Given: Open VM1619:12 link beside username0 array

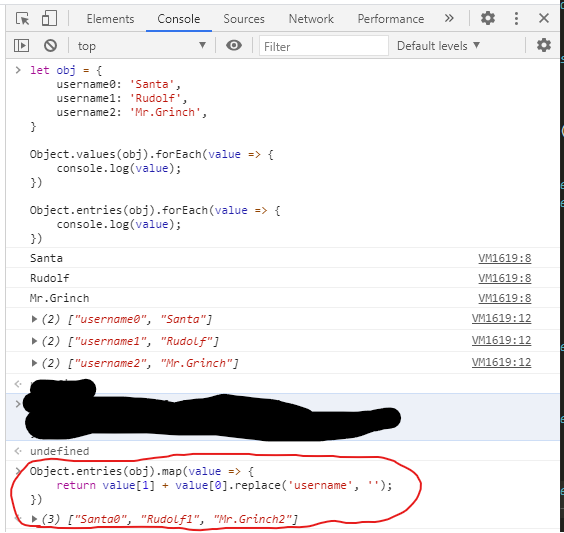Looking at the screenshot, I should click(501, 318).
